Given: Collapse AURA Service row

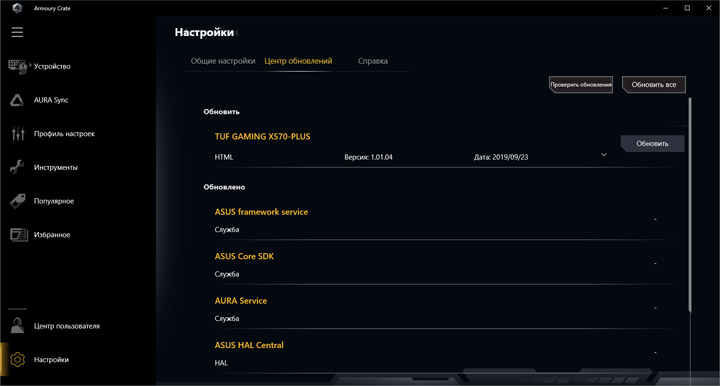Looking at the screenshot, I should [x=655, y=308].
